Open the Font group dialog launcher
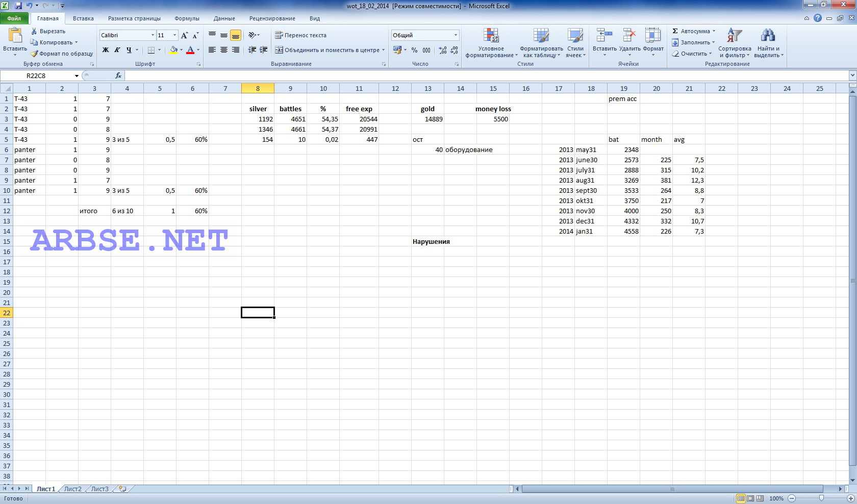 [198, 64]
